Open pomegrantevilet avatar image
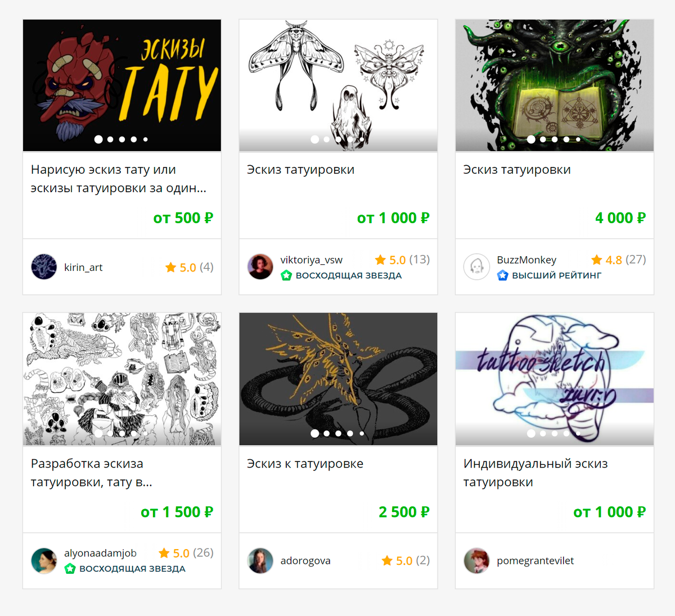The image size is (675, 616). point(476,560)
